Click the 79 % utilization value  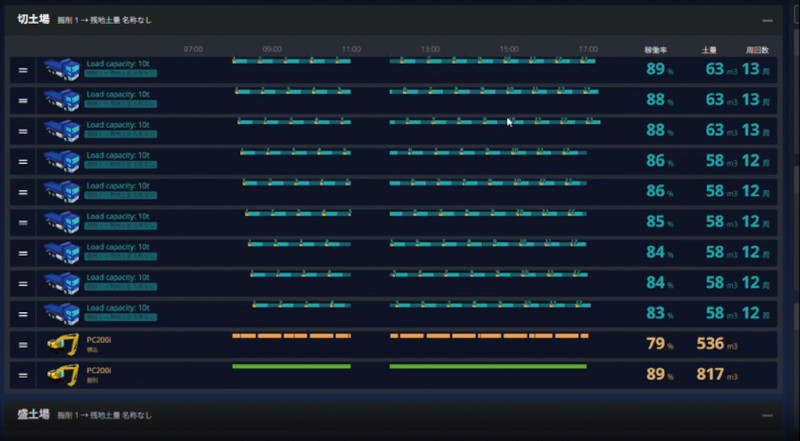[x=660, y=344]
